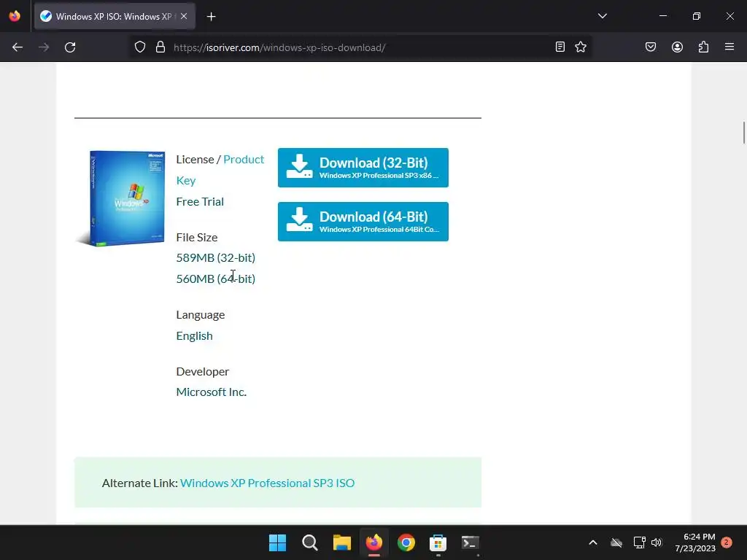Open File Explorer from taskbar
Image resolution: width=747 pixels, height=560 pixels.
click(342, 542)
